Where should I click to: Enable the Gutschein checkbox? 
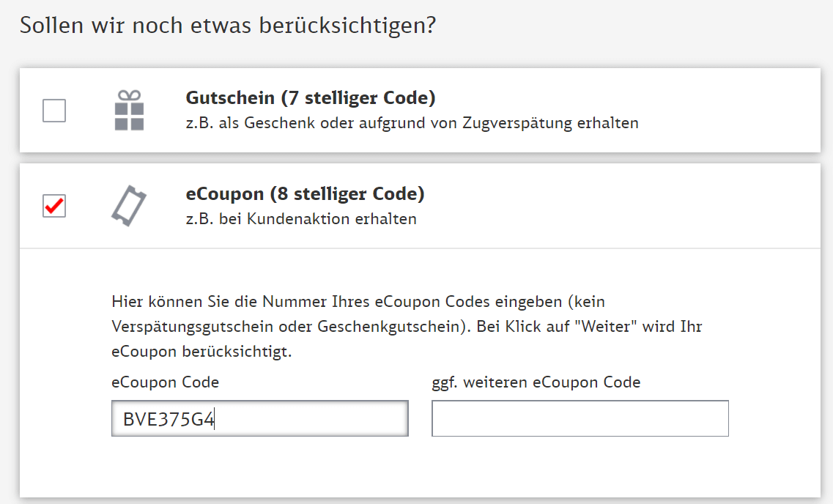coord(54,111)
